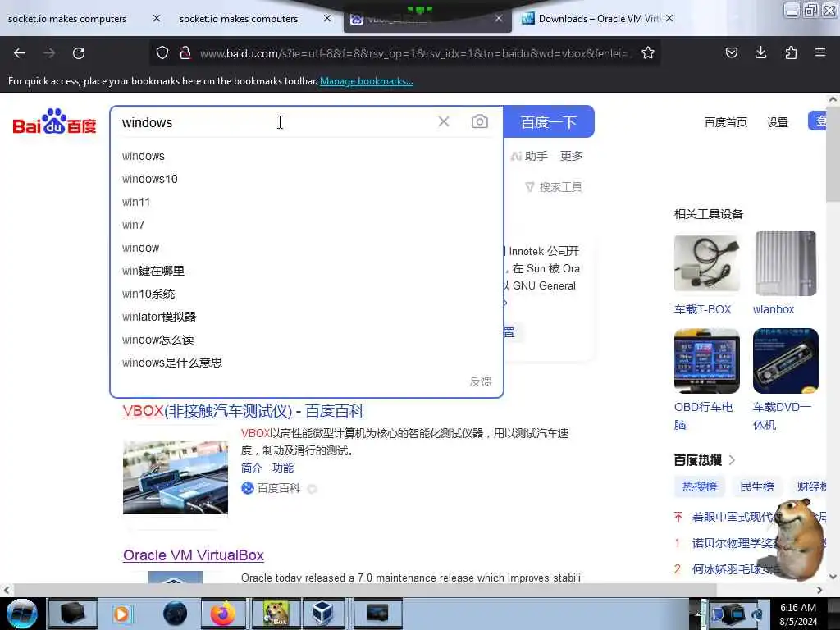Open the hamster Box taskbar icon

click(276, 614)
